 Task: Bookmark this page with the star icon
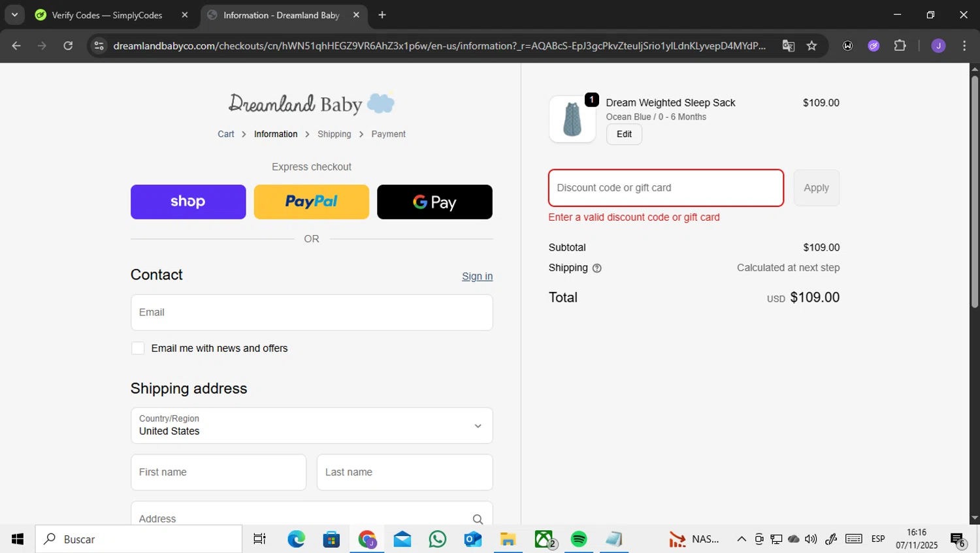click(811, 46)
